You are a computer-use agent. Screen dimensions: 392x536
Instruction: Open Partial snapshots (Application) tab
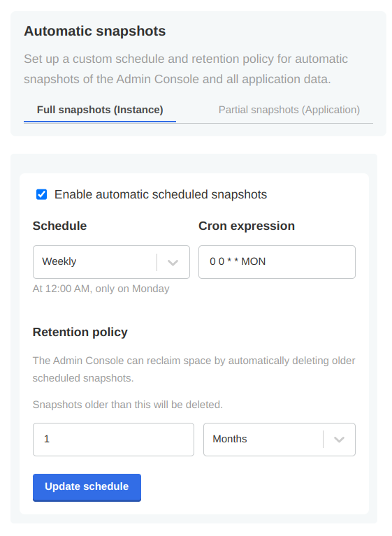[289, 110]
